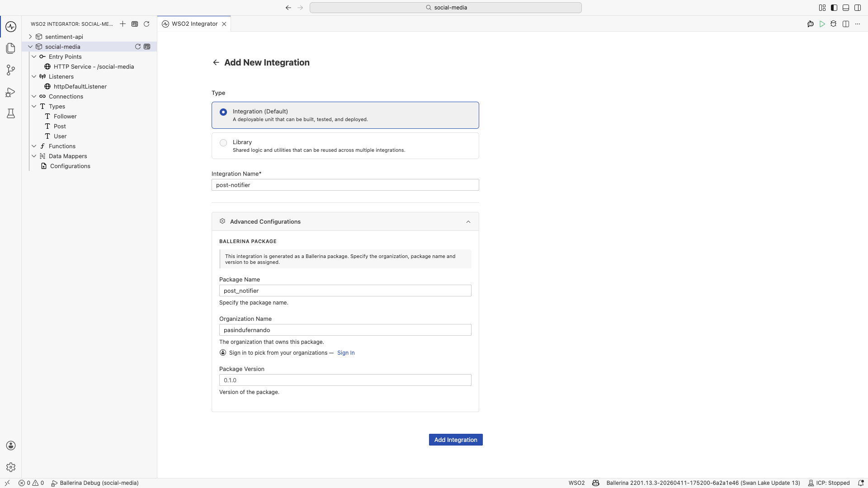Screen dimensions: 868x488
Task: Click the Sign In link
Action: coord(346,353)
